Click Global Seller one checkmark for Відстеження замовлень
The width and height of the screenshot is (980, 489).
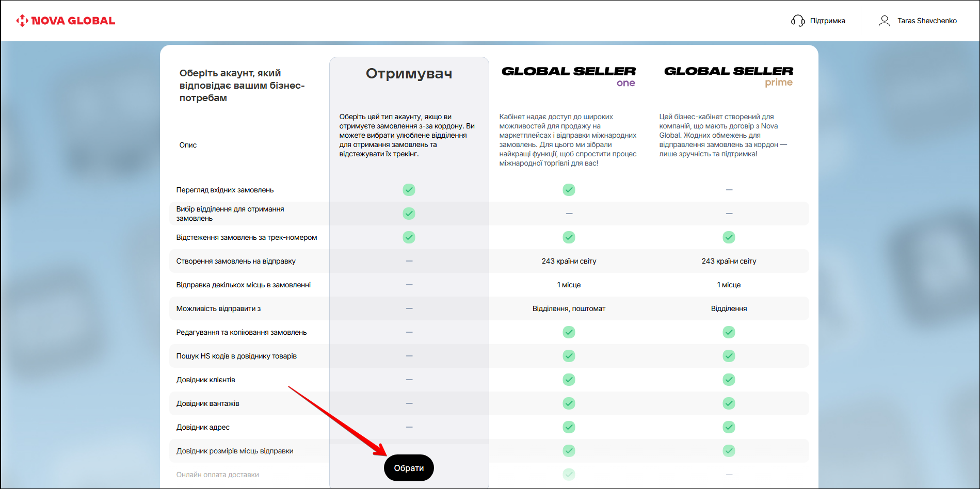click(x=569, y=237)
